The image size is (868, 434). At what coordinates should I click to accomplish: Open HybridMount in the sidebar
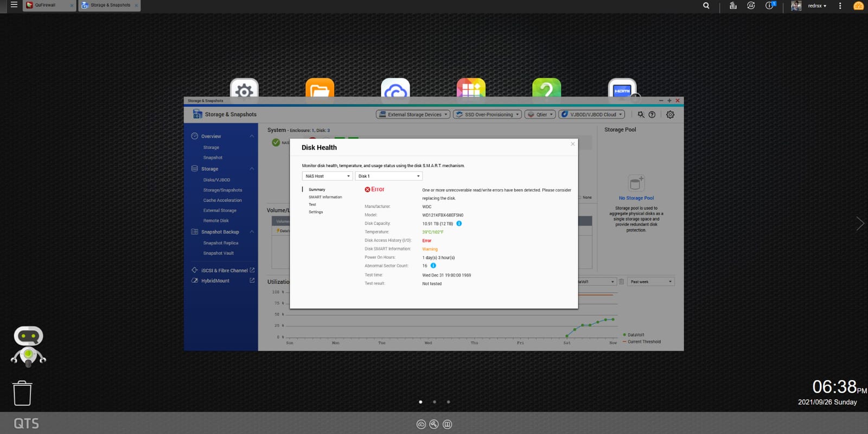pos(215,280)
